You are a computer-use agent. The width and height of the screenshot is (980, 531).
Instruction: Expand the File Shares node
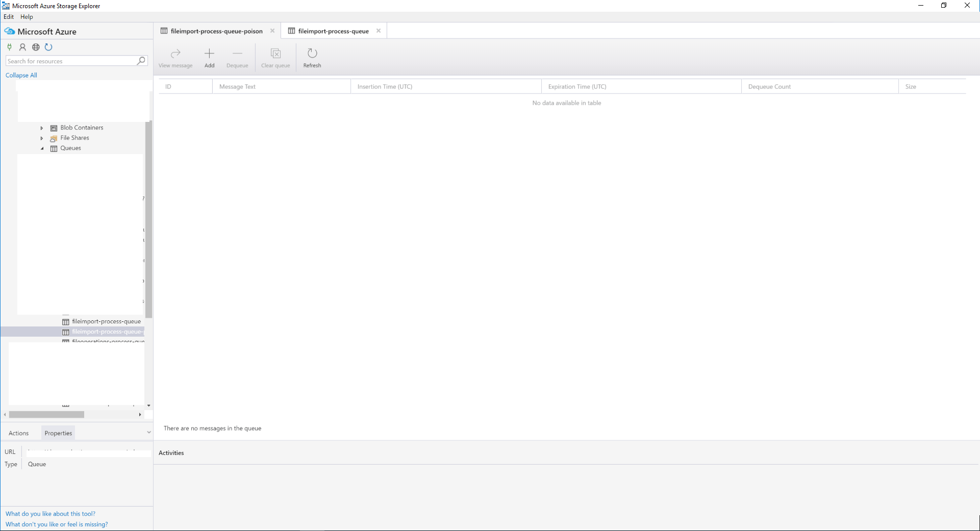pyautogui.click(x=42, y=138)
